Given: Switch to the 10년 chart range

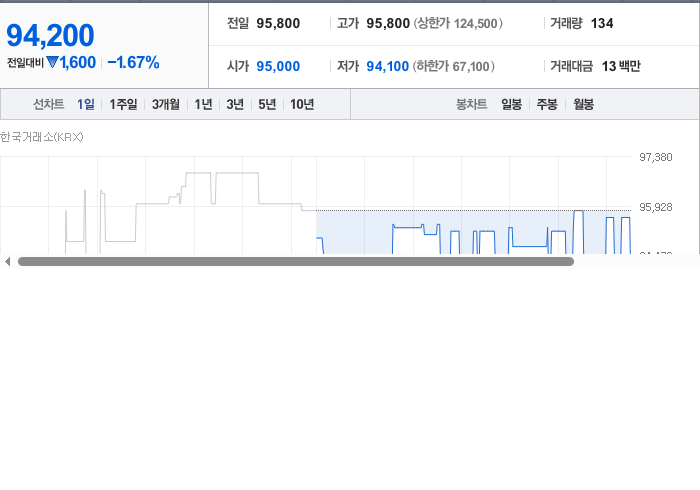Looking at the screenshot, I should coord(302,104).
